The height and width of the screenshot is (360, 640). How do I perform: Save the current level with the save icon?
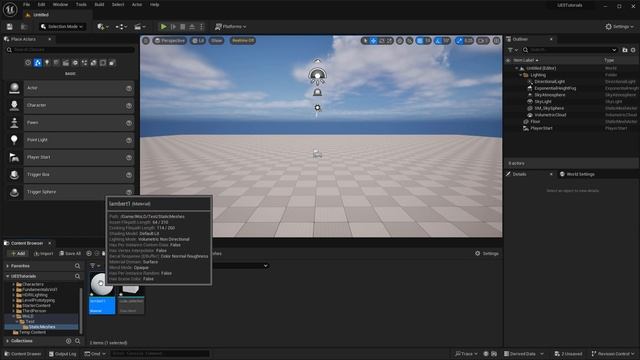9,27
